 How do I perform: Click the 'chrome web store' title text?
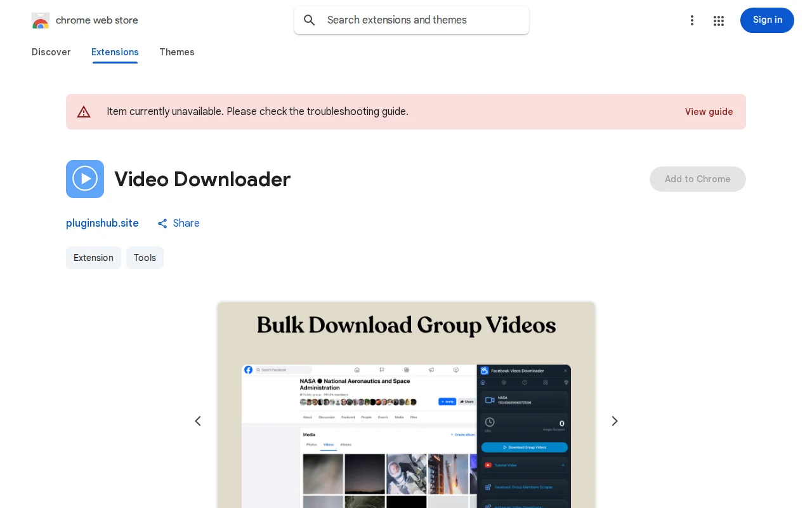click(x=97, y=20)
